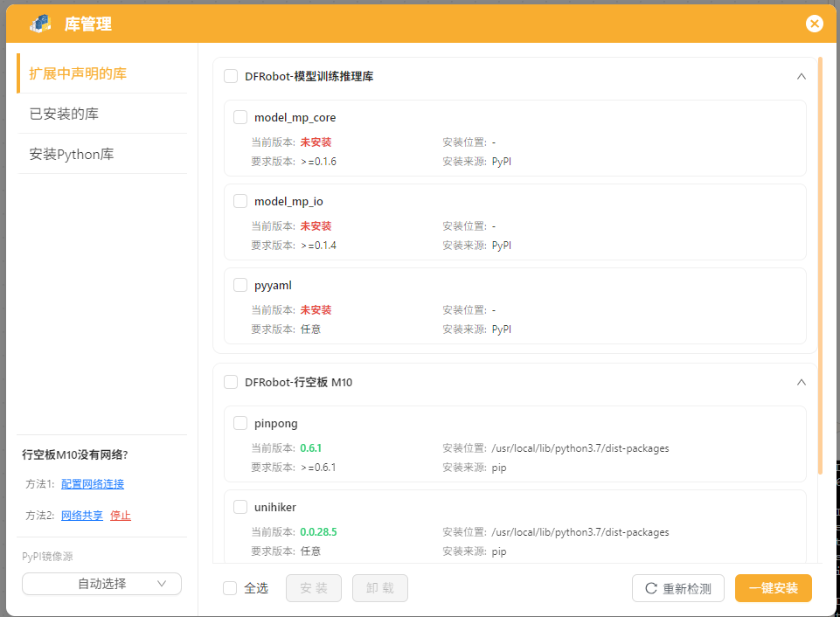Click the 未安装 status of model_mp_core
The height and width of the screenshot is (617, 840).
(316, 142)
